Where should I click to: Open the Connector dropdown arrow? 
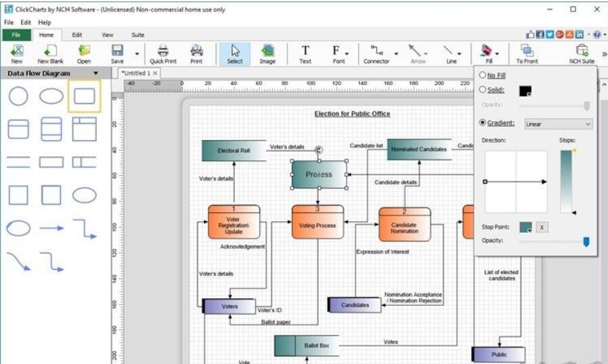click(396, 53)
